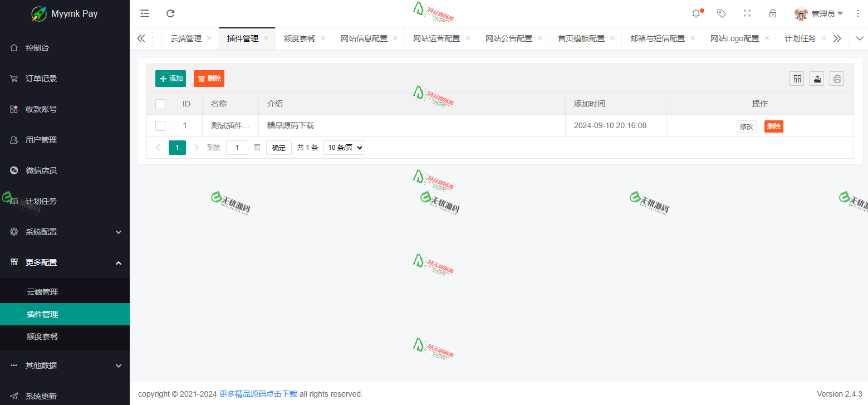Click the tag icon in the header

click(x=722, y=13)
